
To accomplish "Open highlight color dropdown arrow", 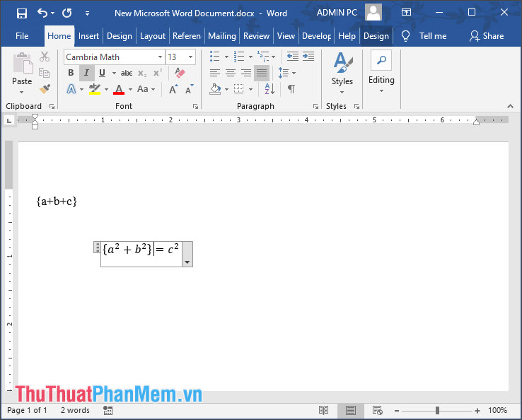I will 107,89.
